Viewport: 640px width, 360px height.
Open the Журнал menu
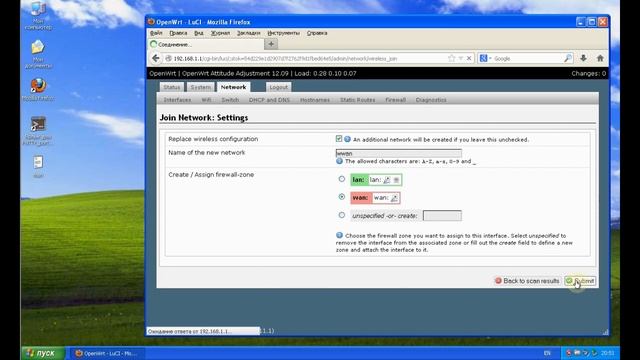(x=220, y=33)
